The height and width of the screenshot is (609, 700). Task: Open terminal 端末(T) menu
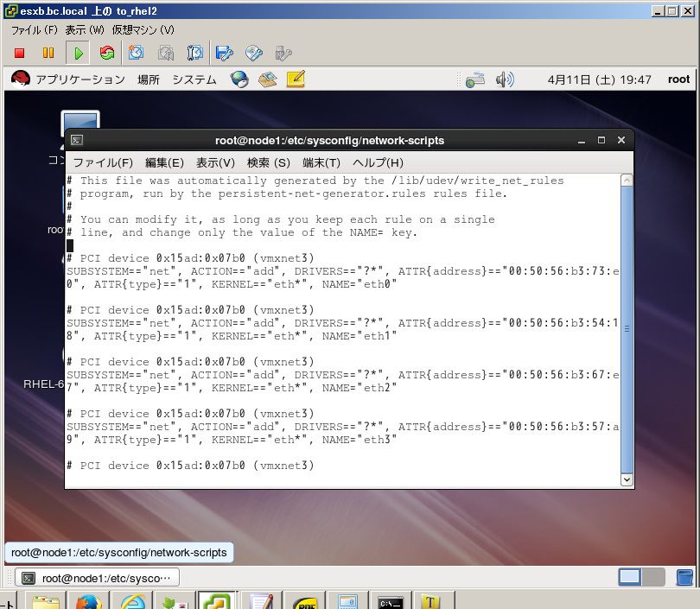point(321,163)
